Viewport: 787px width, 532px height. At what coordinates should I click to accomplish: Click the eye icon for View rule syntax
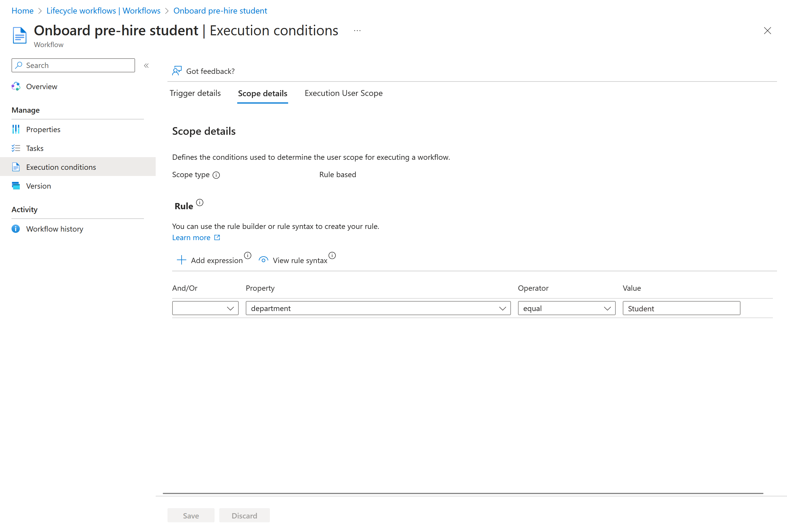(263, 260)
